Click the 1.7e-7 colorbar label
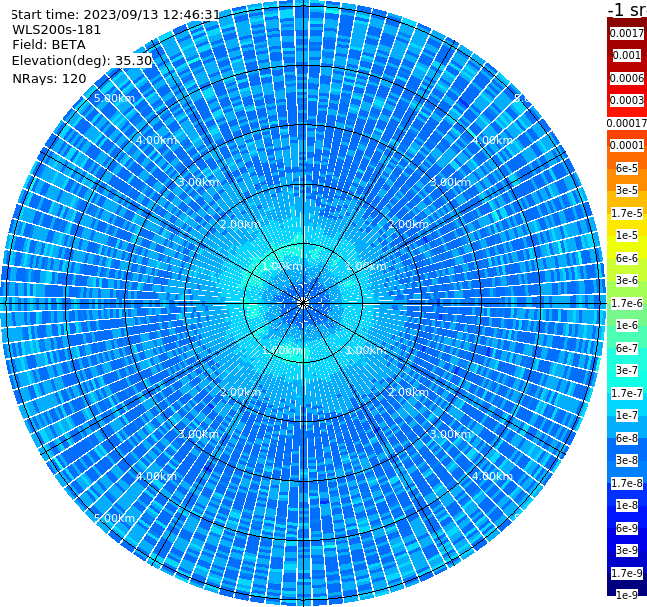Viewport: 647px width, 607px height. point(627,393)
